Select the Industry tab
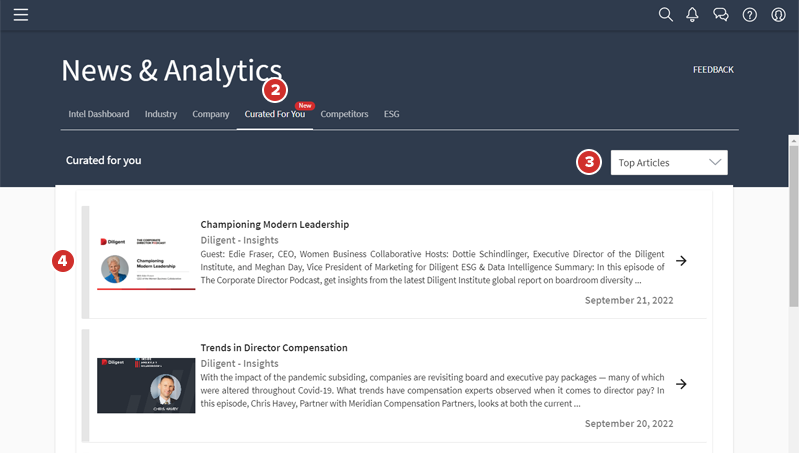This screenshot has width=800, height=453. tap(161, 114)
